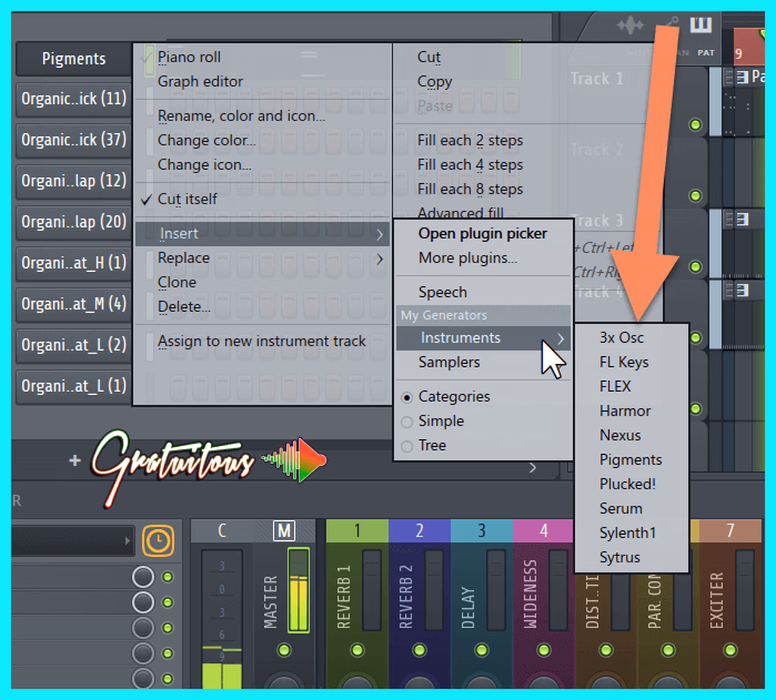
Task: Select the Organi..lap (12) channel
Action: click(x=74, y=181)
